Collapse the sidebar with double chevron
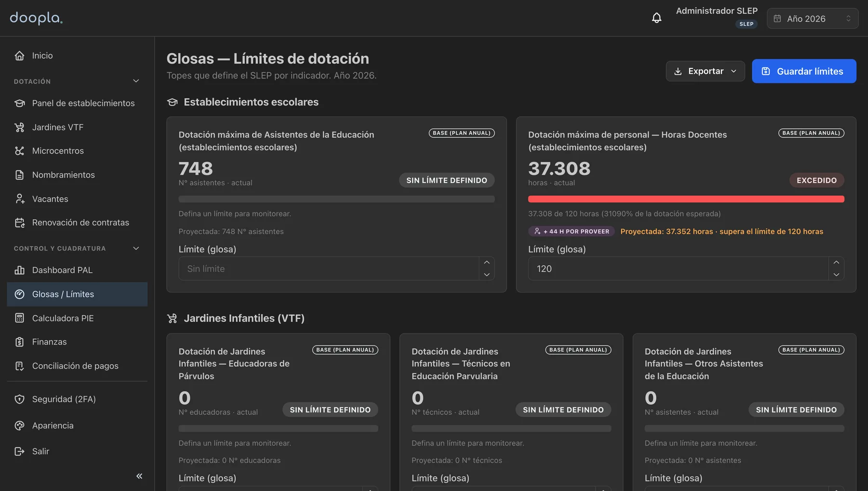The height and width of the screenshot is (491, 868). pyautogui.click(x=139, y=476)
